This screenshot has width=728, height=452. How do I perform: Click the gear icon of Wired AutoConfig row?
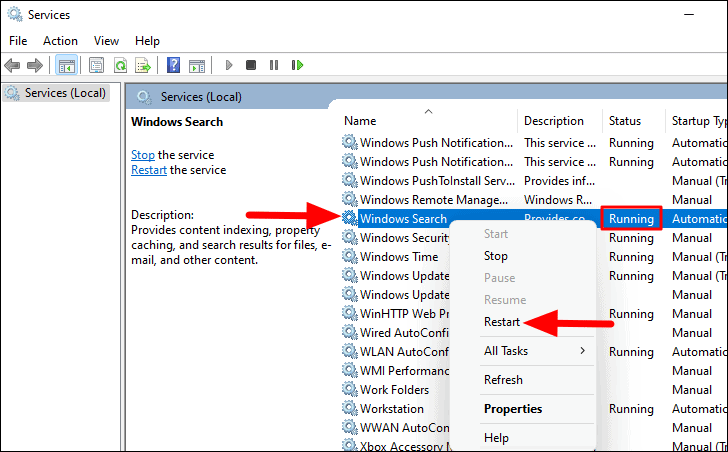[350, 332]
